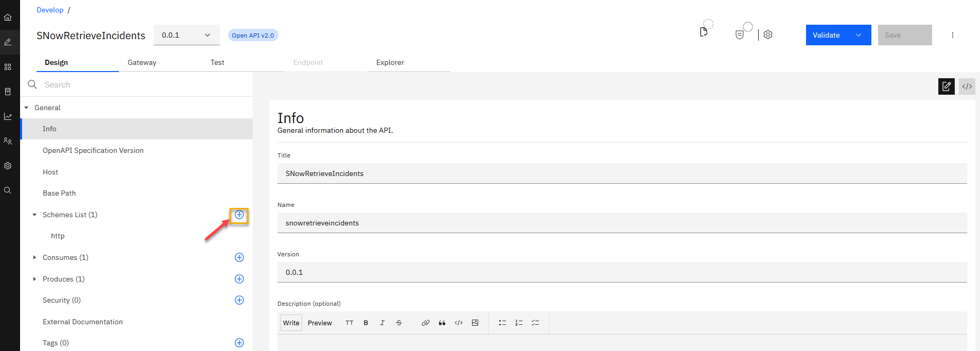Click into the Title input field

pos(622,173)
